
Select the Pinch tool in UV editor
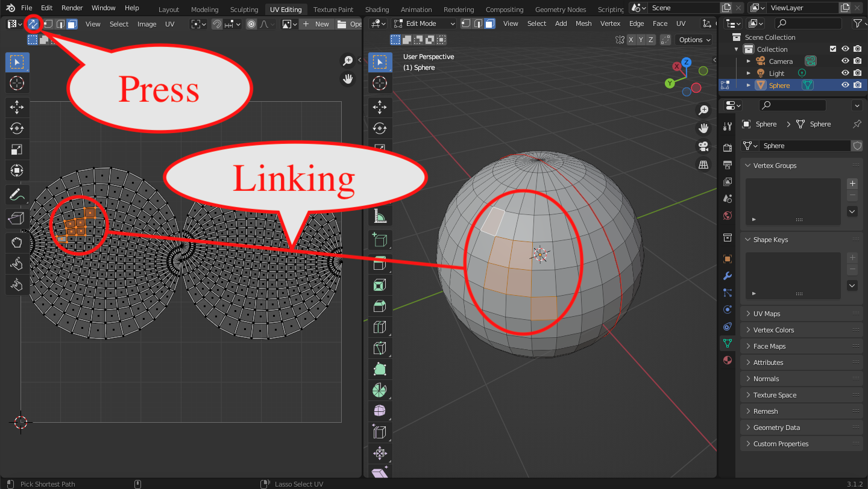[17, 285]
